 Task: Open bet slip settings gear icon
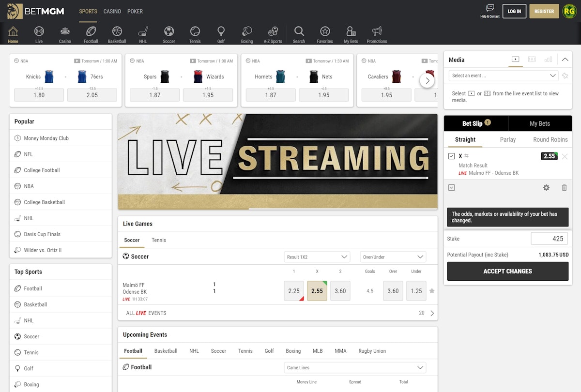coord(546,188)
